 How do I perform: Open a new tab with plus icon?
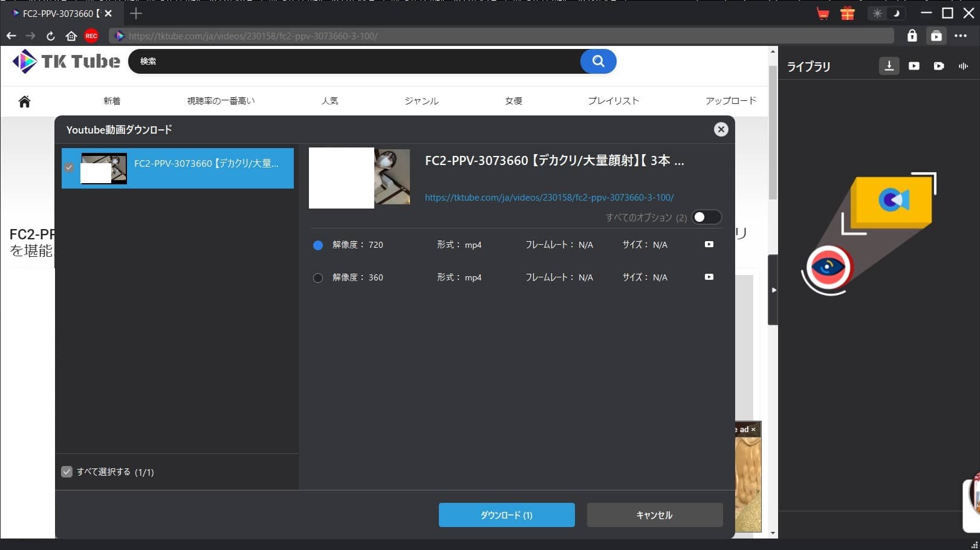tap(136, 13)
